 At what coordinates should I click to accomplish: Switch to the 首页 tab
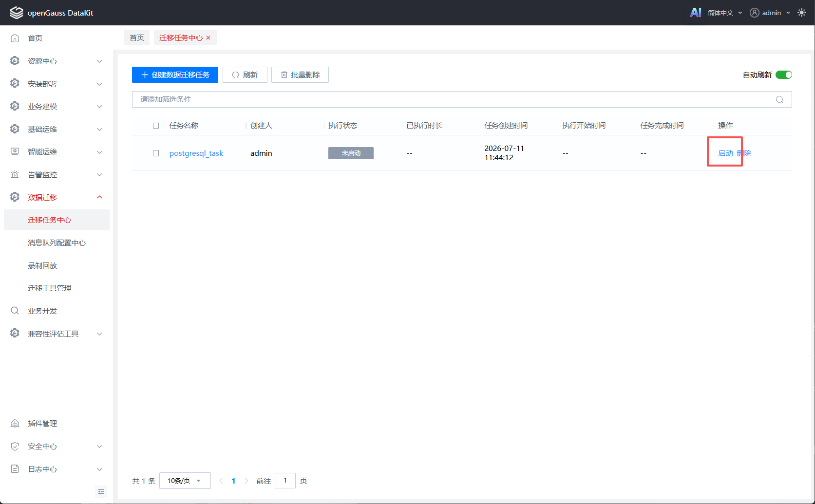[137, 37]
